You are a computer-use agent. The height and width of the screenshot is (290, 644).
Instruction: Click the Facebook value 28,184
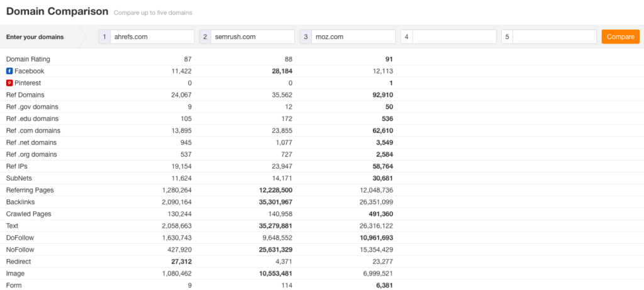coord(282,71)
